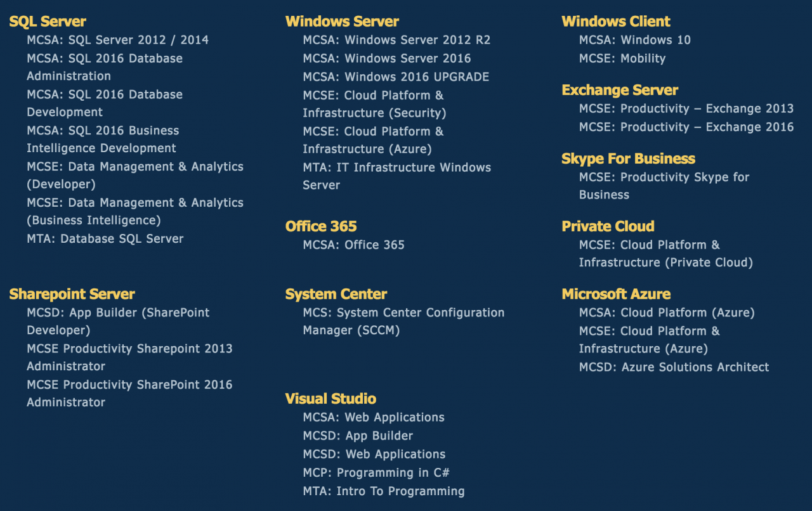Choose MCSE: Data Management & Analytics (Business Intelligence)

135,212
